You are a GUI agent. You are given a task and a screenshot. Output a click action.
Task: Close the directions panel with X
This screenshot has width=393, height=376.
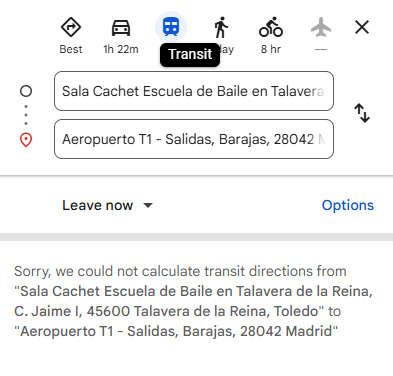click(x=362, y=27)
